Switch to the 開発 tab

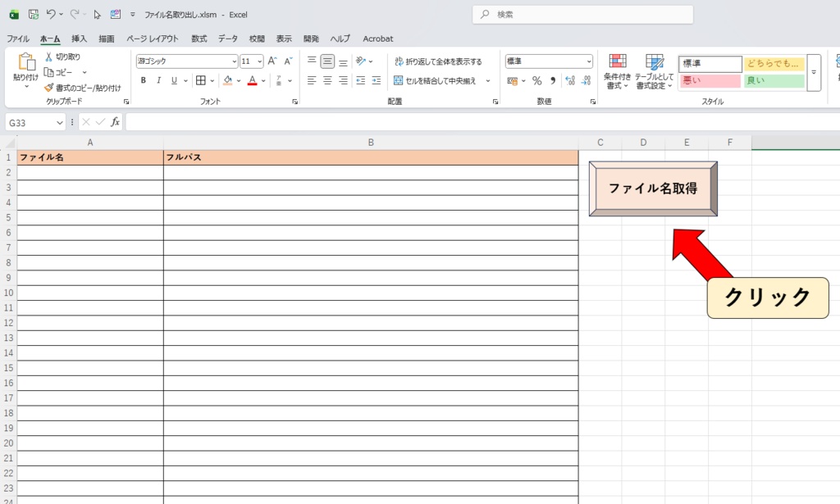311,39
